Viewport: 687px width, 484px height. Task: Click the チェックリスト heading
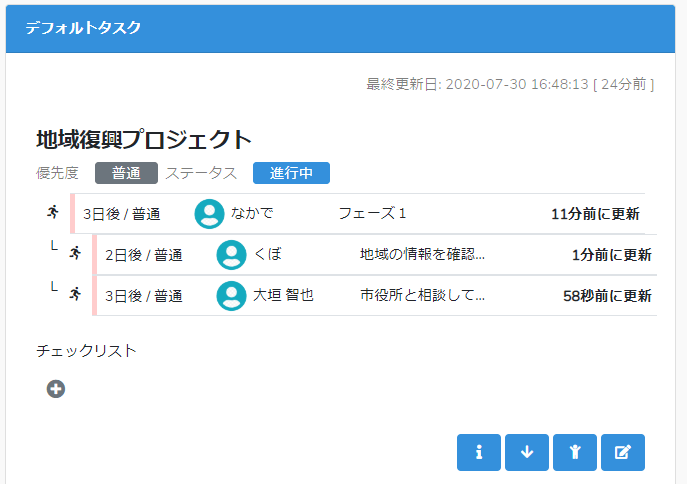[86, 350]
